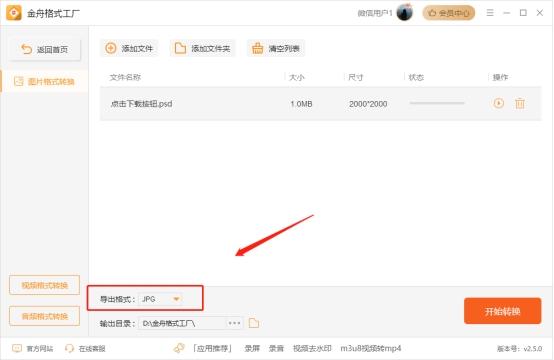
Task: Open the user avatar profile picture
Action: tap(405, 13)
